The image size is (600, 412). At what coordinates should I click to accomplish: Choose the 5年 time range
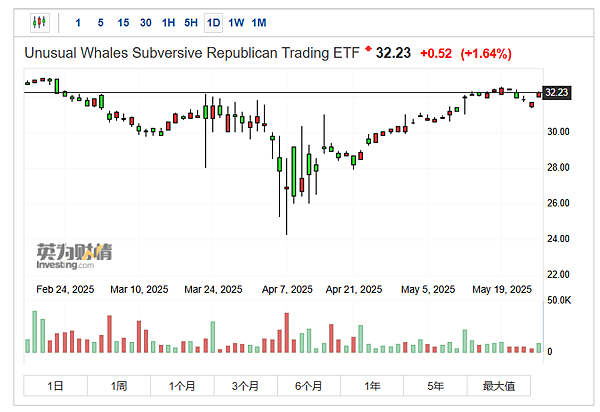coord(435,386)
